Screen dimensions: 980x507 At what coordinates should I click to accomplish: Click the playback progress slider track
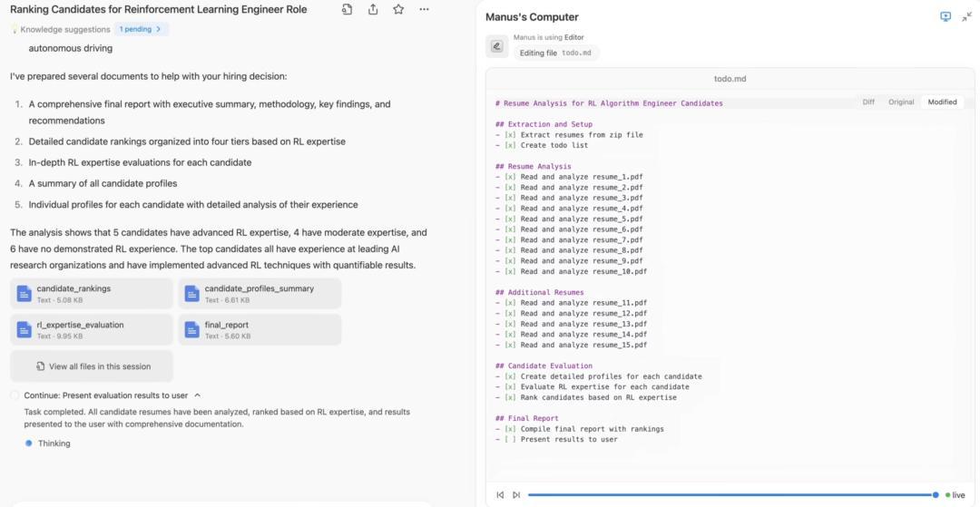tap(732, 494)
